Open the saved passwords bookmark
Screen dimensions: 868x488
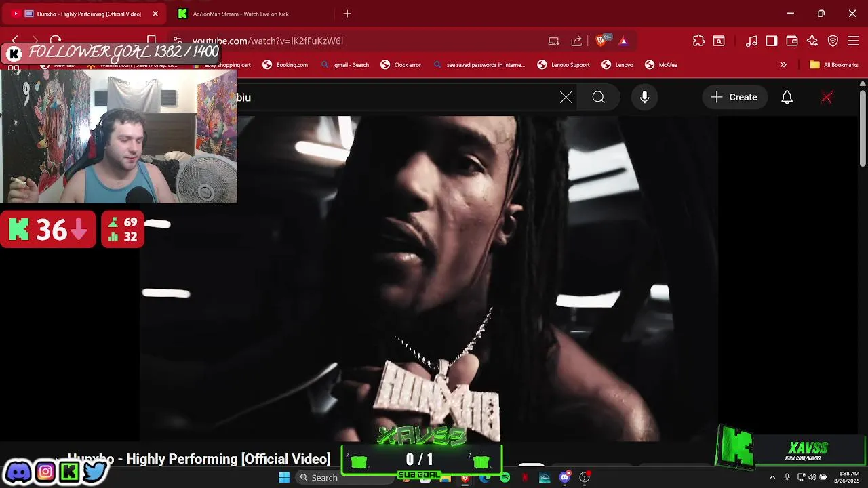pyautogui.click(x=479, y=65)
